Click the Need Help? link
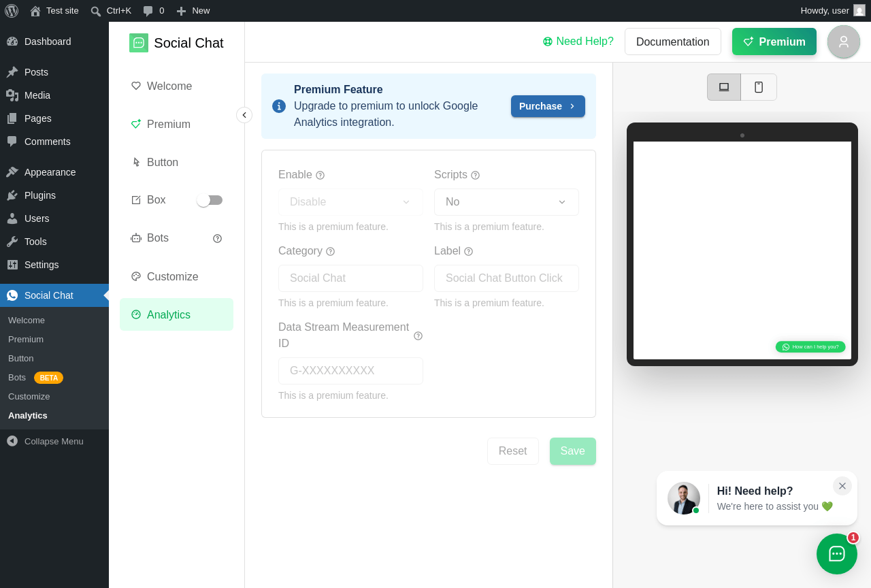This screenshot has width=871, height=588. [x=578, y=42]
